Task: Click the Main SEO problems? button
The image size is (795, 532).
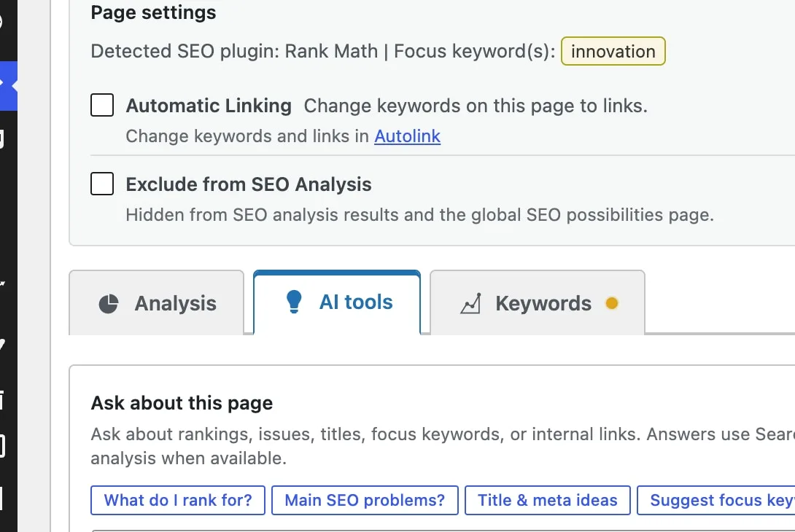Action: [x=365, y=500]
